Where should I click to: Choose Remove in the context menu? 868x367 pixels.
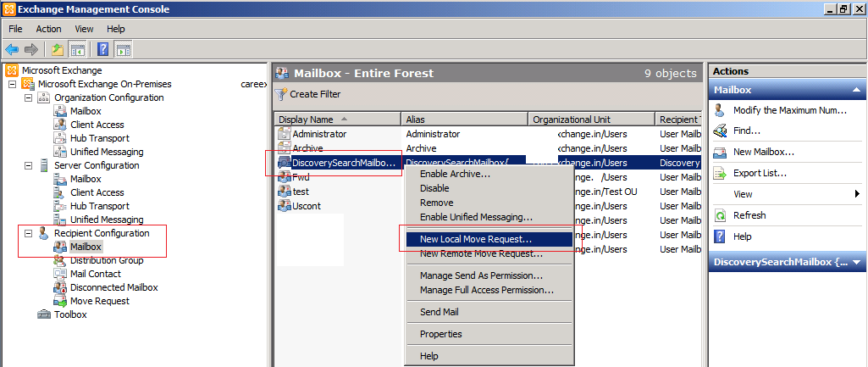point(489,203)
